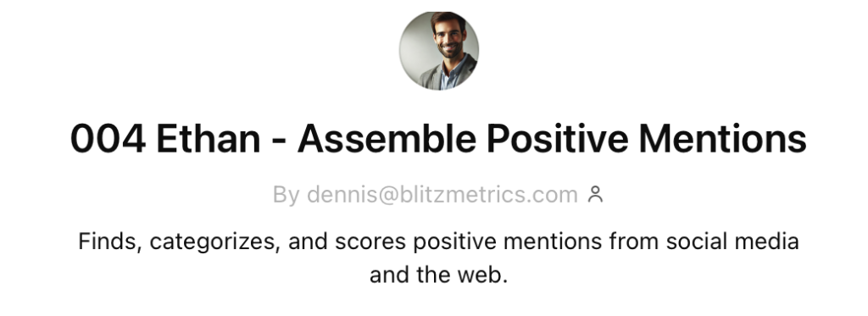
Task: Click the hyphen in the title heading
Action: coord(279,141)
